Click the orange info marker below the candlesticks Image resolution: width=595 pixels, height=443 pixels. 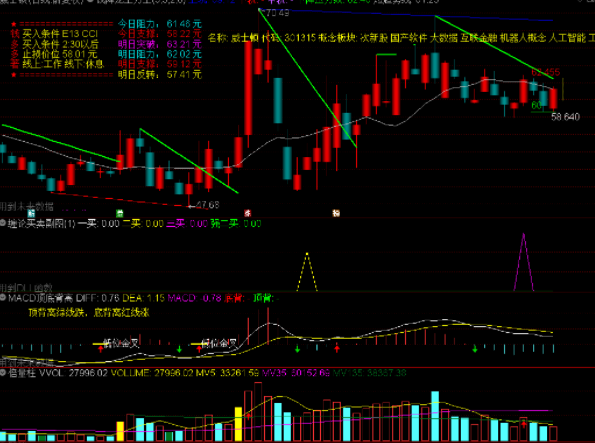[336, 213]
